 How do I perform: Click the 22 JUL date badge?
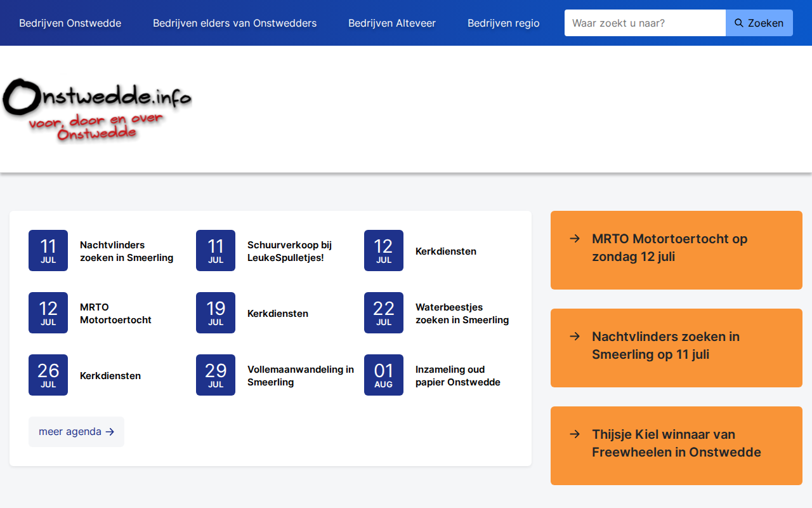coord(384,313)
